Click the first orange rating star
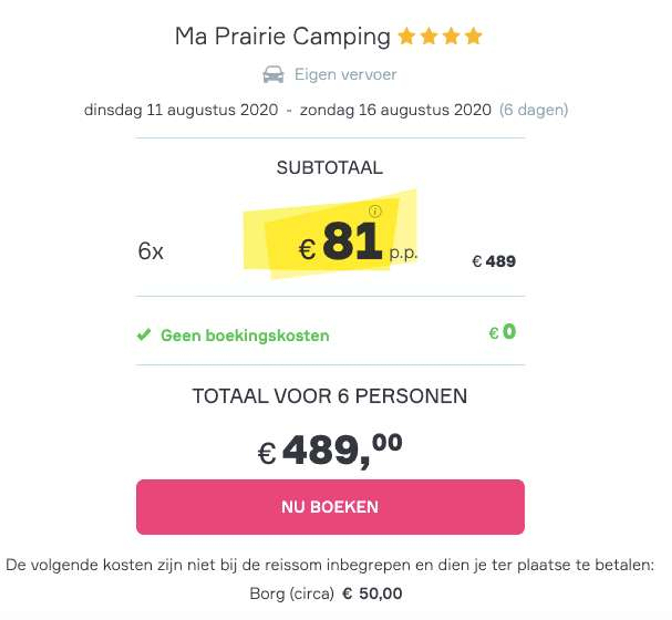672x620 pixels. pyautogui.click(x=406, y=37)
